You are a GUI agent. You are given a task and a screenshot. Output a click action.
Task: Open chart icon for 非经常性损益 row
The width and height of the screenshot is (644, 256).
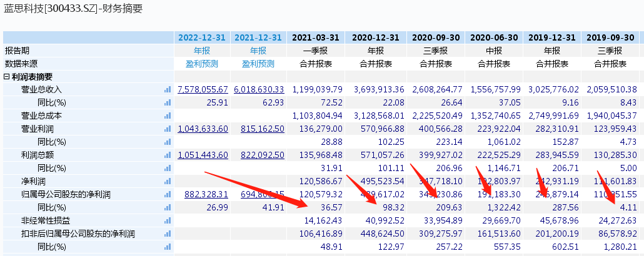(167, 220)
